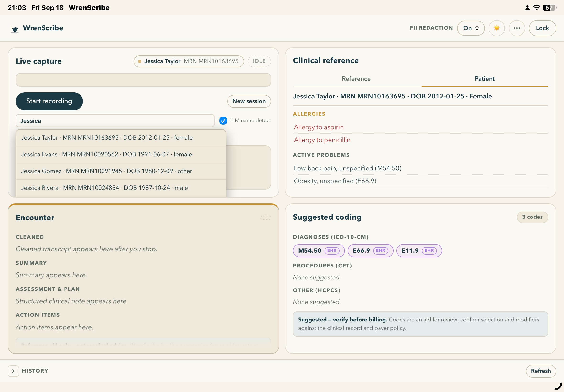Viewport: 564px width, 392px height.
Task: Click the 3 codes count badge
Action: 532,217
